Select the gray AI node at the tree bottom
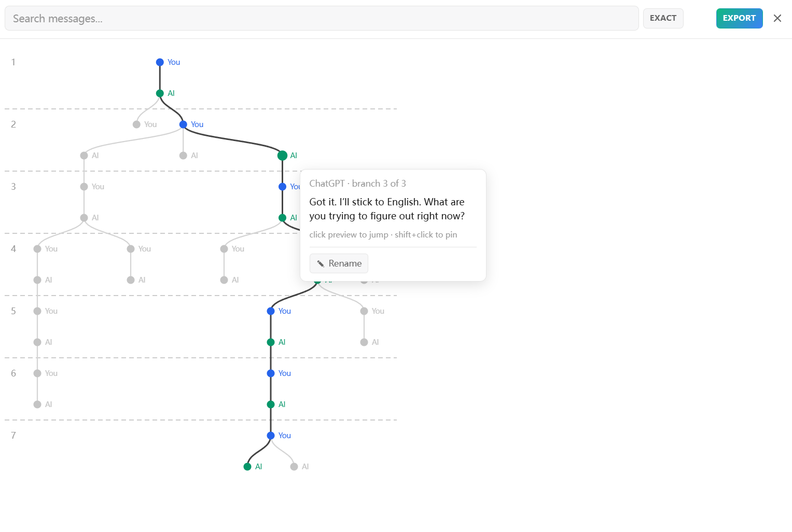Screen dimensions: 792x532 tap(294, 467)
